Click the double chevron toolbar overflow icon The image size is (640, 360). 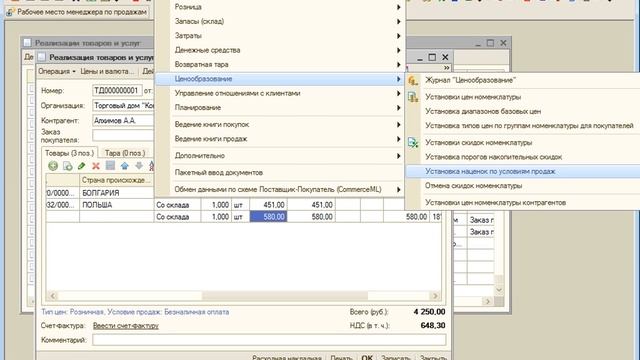click(447, 68)
